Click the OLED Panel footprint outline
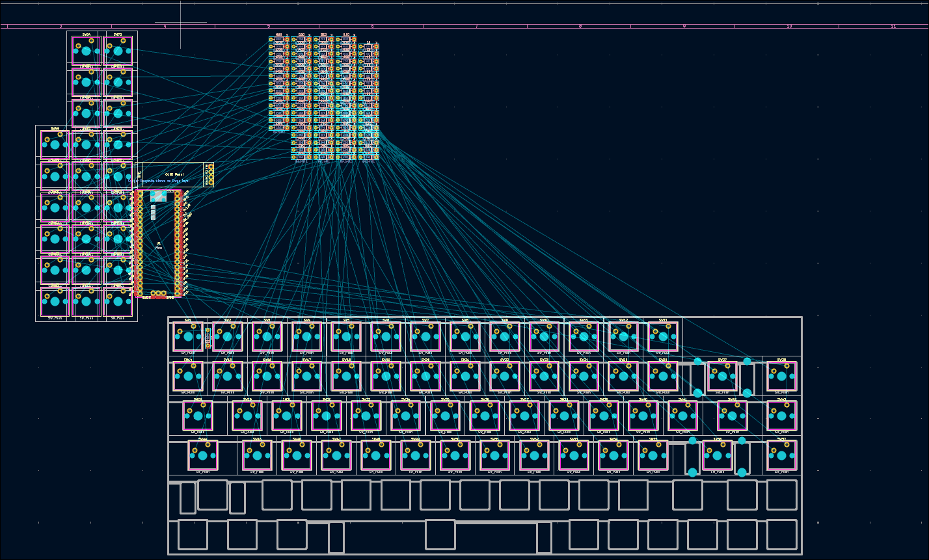The image size is (929, 560). pyautogui.click(x=174, y=175)
